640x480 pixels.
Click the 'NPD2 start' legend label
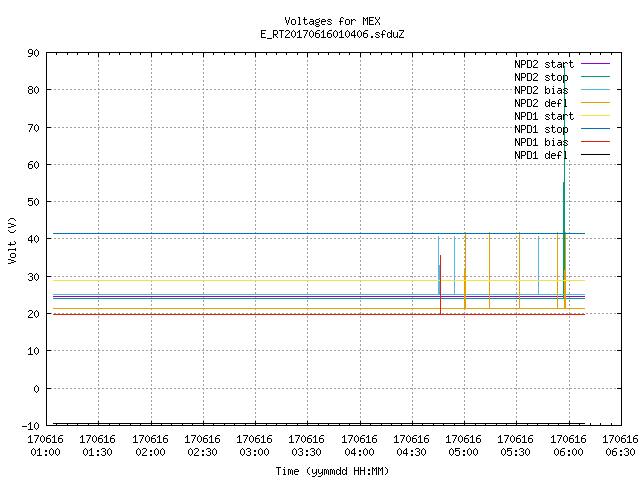pos(544,64)
